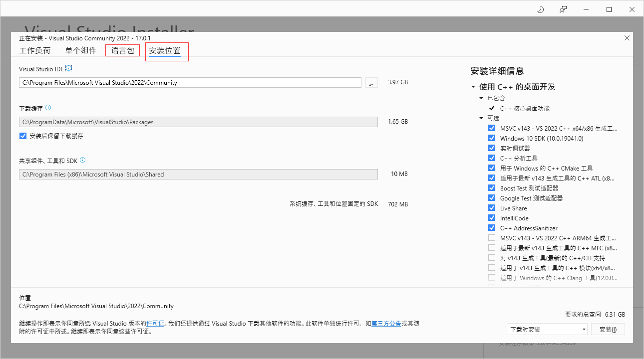Switch to 语言包 tab

tap(123, 50)
